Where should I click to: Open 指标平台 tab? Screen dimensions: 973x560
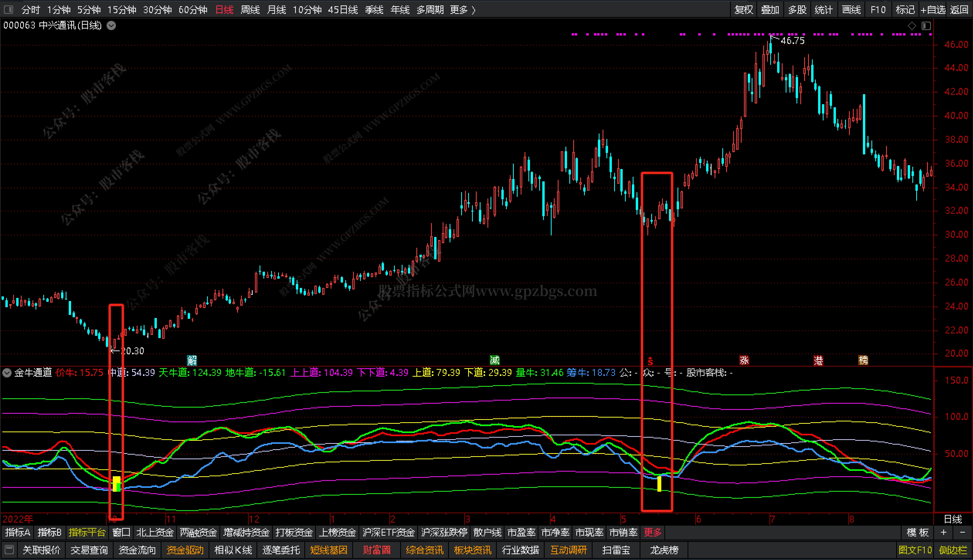87,533
